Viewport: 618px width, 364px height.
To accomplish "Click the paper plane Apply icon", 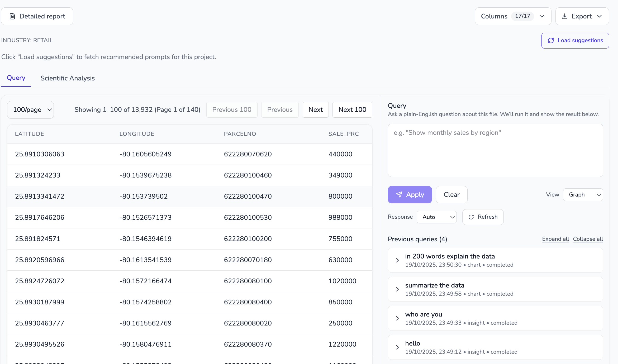I will click(x=399, y=195).
